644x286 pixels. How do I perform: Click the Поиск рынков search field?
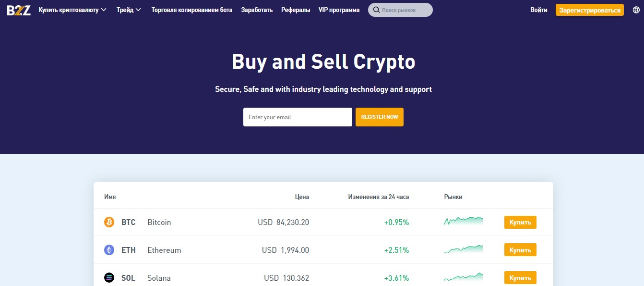pyautogui.click(x=400, y=10)
